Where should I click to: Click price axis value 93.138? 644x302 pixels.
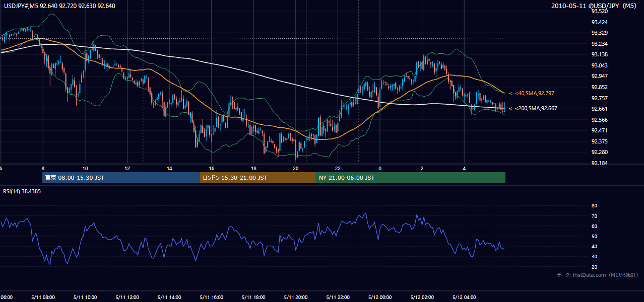click(x=599, y=54)
